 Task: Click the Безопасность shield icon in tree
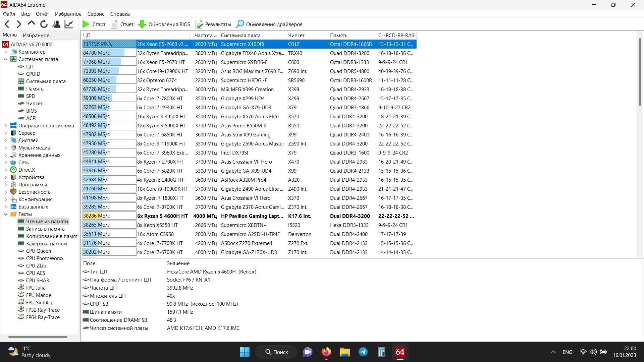coord(13,192)
